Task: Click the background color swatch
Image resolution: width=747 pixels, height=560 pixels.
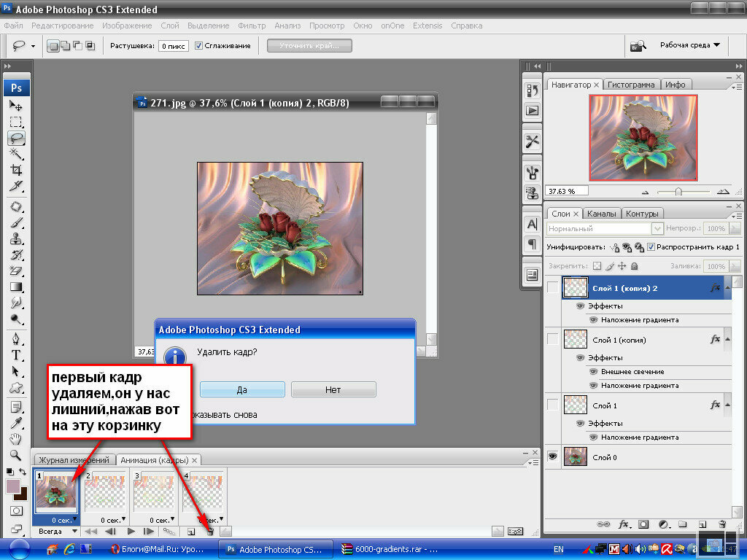Action: tap(22, 496)
